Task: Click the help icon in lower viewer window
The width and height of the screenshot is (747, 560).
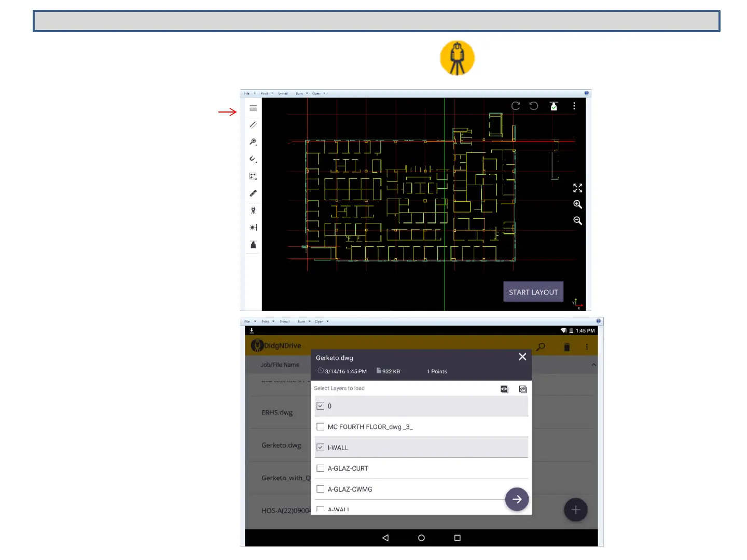Action: click(599, 321)
